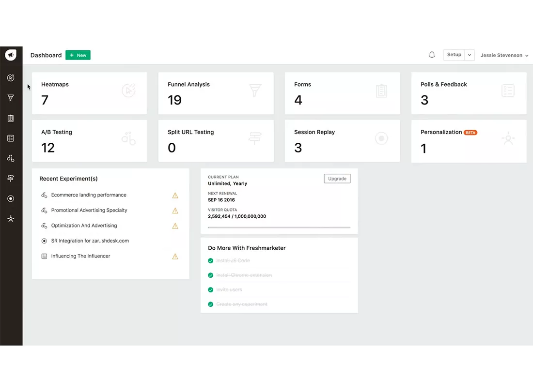Open the Forms card title
This screenshot has width=533, height=392.
pyautogui.click(x=302, y=84)
